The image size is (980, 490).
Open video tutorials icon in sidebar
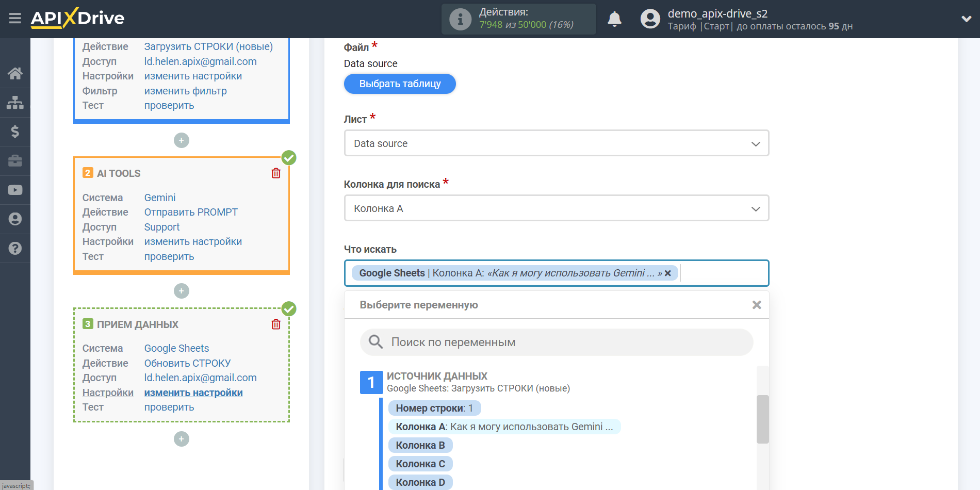tap(15, 190)
